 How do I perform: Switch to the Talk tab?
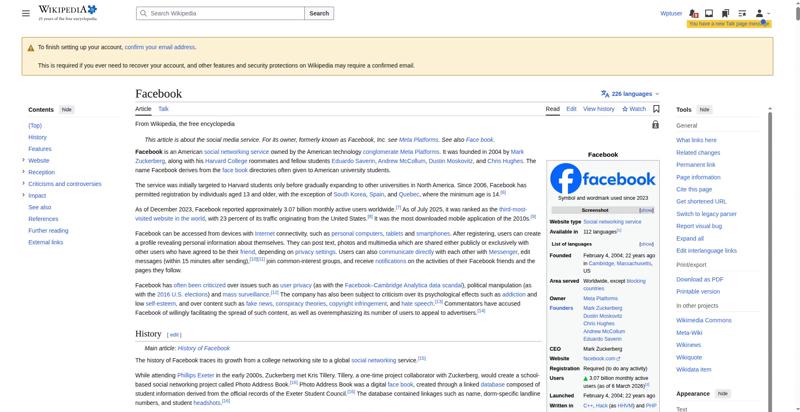point(163,109)
